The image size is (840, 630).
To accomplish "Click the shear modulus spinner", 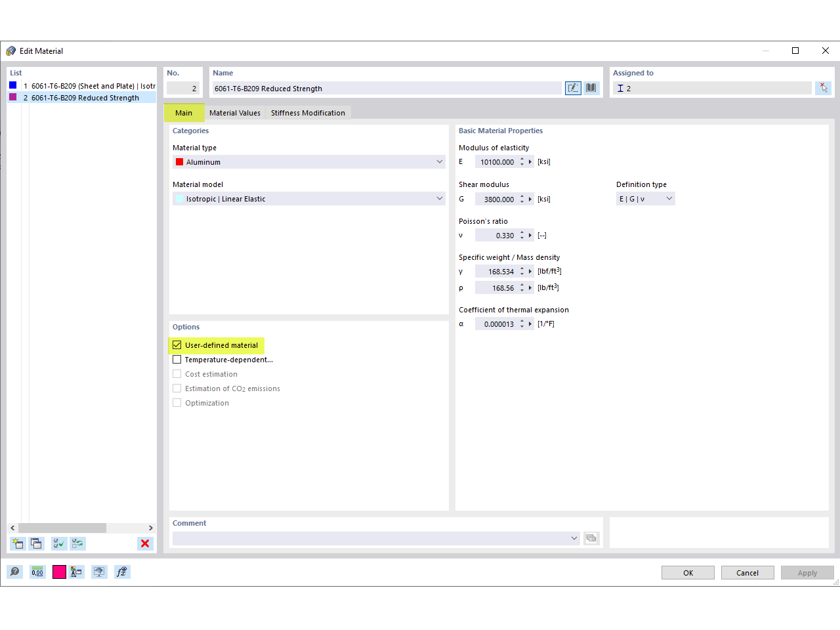I will 522,199.
